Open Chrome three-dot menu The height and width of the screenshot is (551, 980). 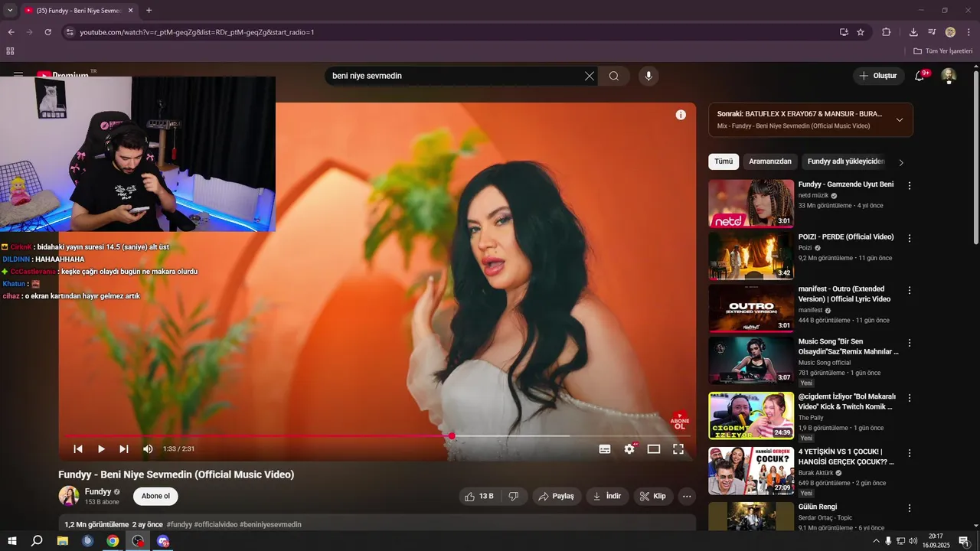(969, 32)
